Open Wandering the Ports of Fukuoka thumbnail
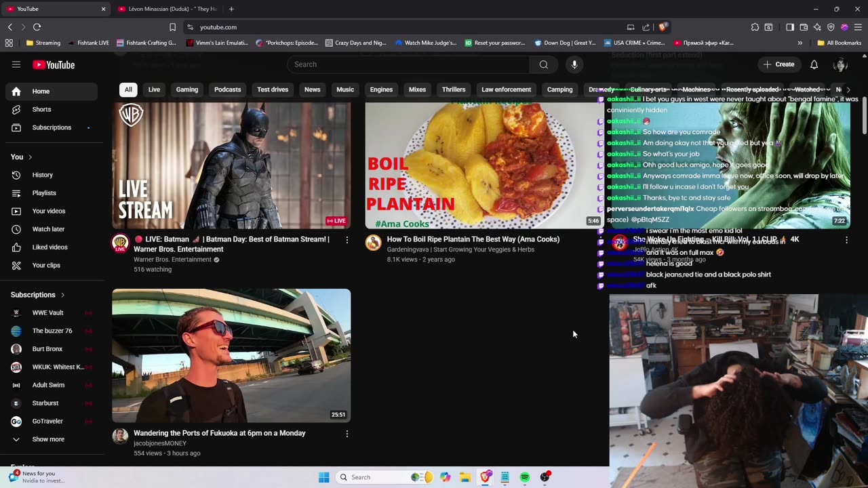 (231, 356)
